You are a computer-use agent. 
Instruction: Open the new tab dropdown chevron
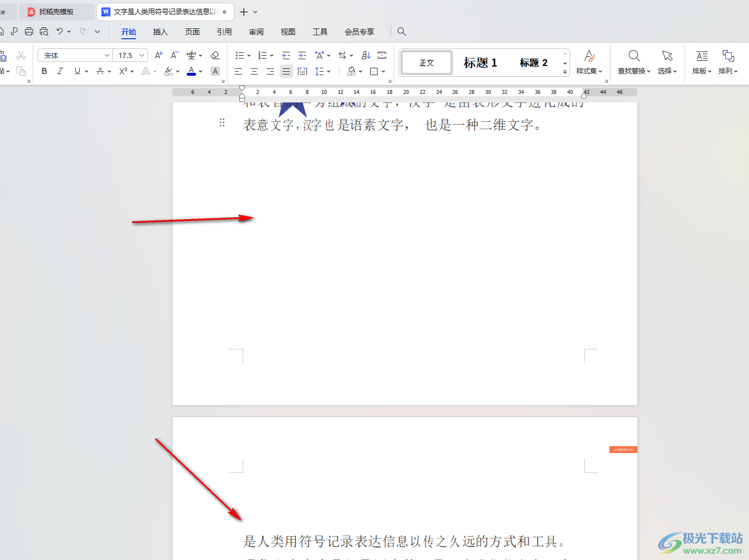[255, 11]
